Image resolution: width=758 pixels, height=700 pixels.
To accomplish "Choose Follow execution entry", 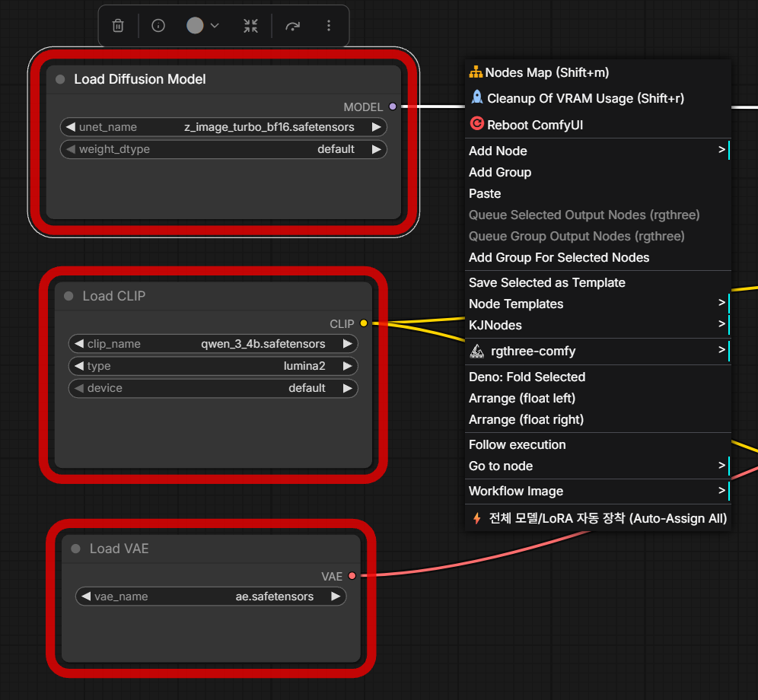I will pos(598,445).
